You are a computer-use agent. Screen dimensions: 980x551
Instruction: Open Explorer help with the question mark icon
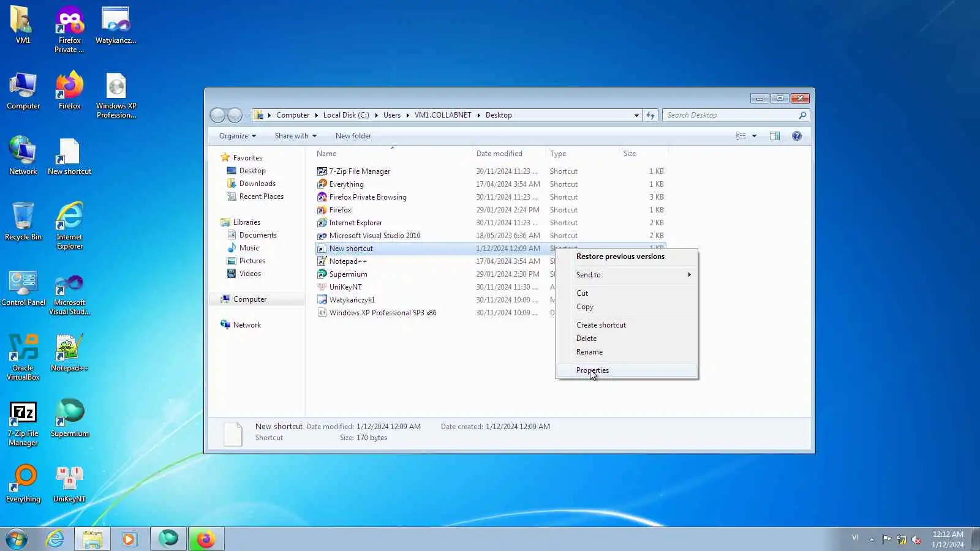point(797,136)
